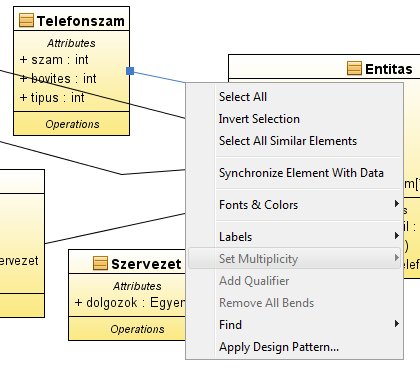Expand the Labels submenu arrow
420x389 pixels.
[396, 236]
